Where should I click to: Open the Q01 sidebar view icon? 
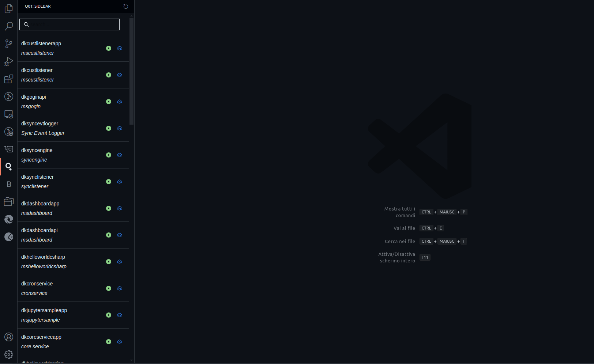point(9,167)
